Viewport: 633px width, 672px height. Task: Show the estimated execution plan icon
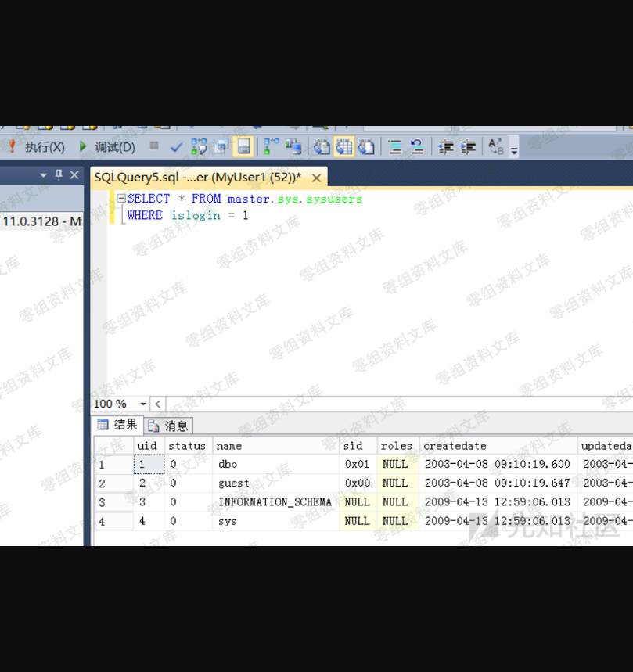point(199,147)
